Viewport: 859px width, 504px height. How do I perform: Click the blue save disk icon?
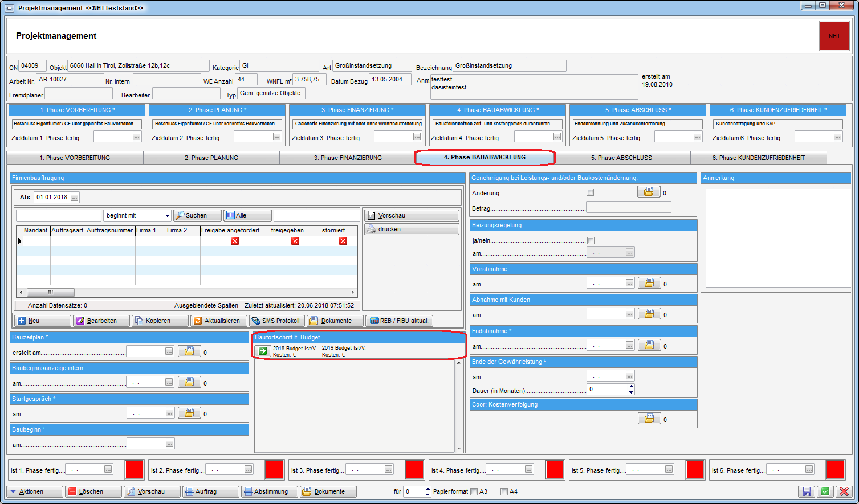tap(807, 491)
